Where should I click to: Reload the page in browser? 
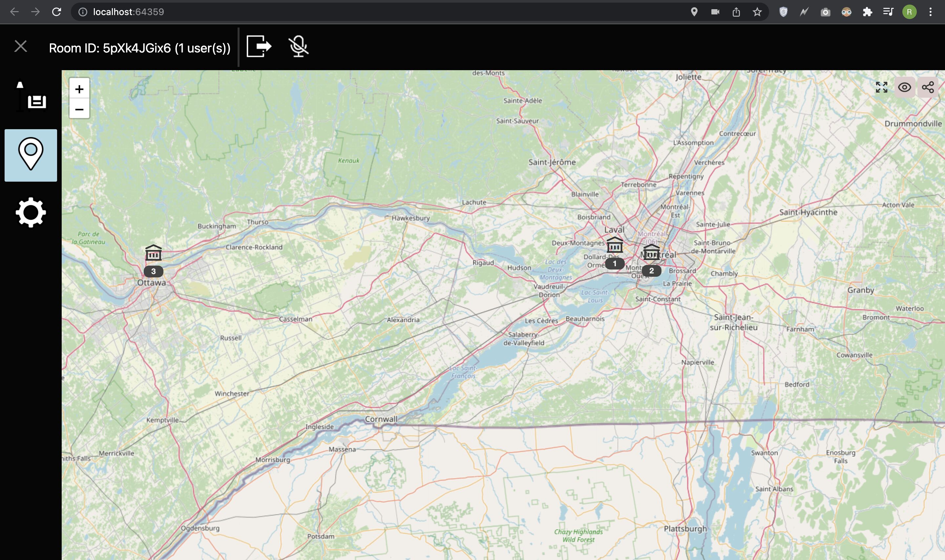[x=57, y=12]
